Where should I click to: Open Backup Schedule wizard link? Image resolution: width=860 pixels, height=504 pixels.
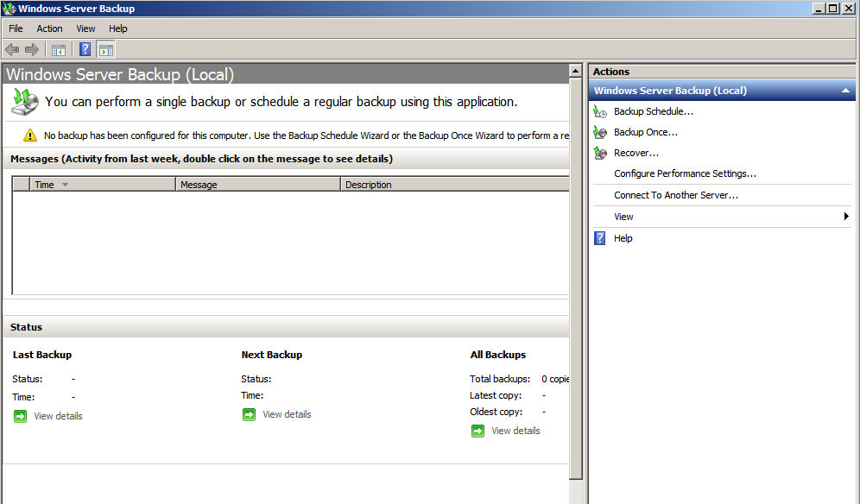click(x=654, y=111)
